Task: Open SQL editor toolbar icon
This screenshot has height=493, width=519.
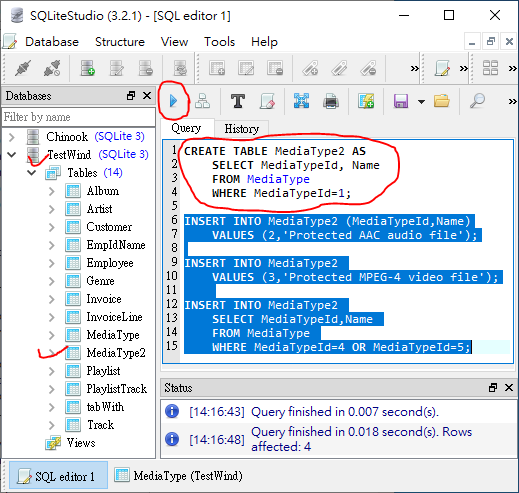Action: click(442, 68)
